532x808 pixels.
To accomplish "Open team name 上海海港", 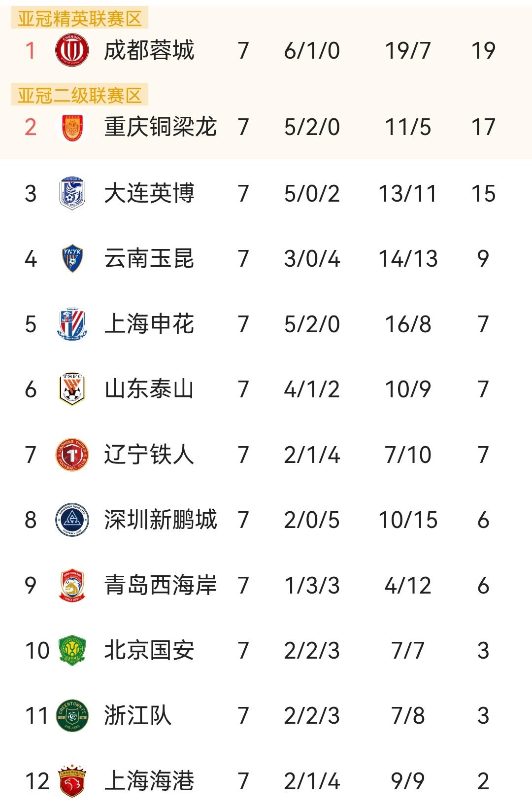I will pyautogui.click(x=149, y=781).
